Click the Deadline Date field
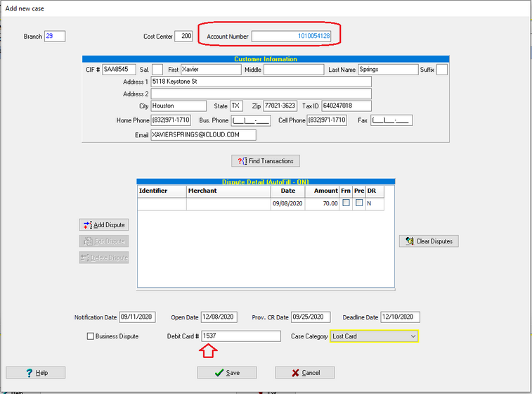This screenshot has width=532, height=394. (401, 317)
